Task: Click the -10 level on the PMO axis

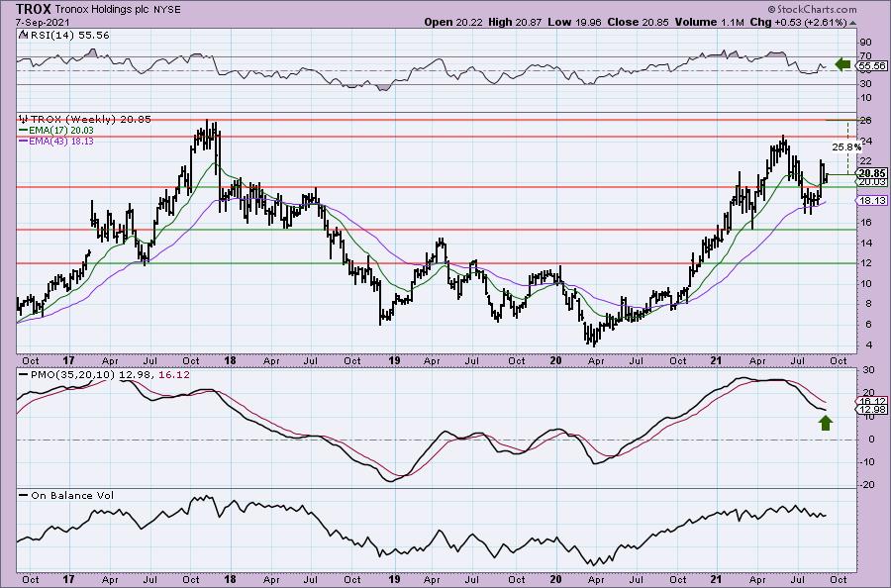Action: pyautogui.click(x=867, y=462)
